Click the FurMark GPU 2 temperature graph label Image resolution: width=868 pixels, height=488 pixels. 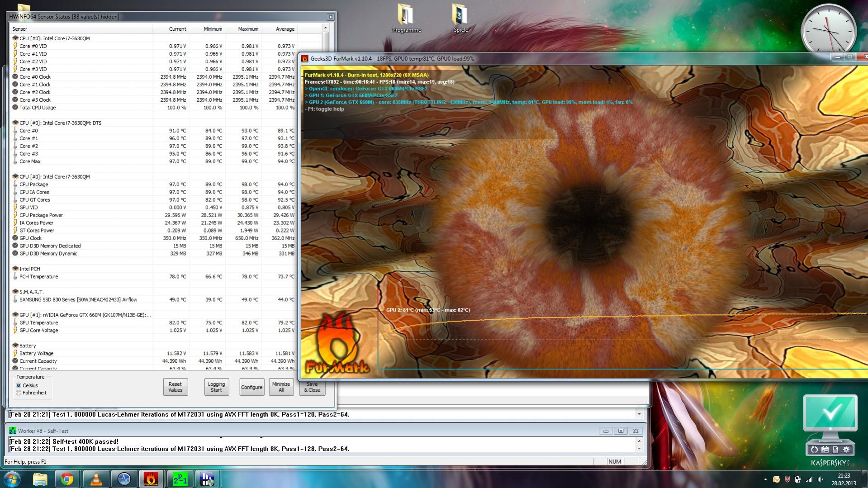[428, 310]
